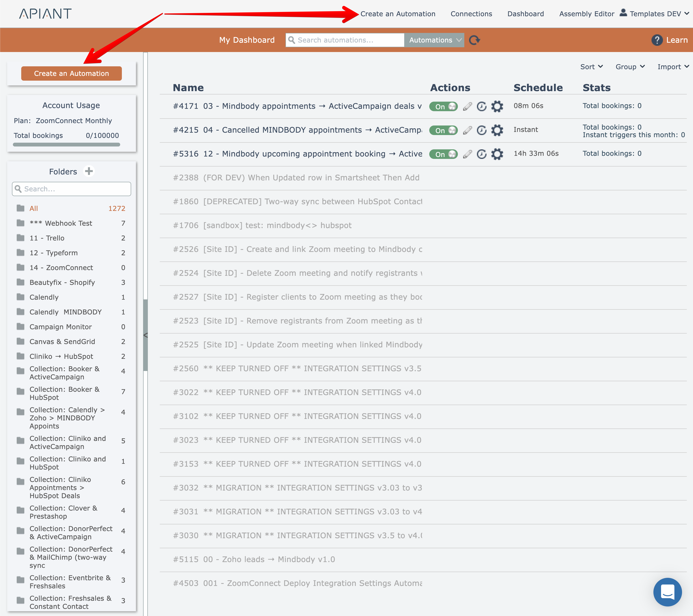Open the Automations search filter dropdown

435,40
